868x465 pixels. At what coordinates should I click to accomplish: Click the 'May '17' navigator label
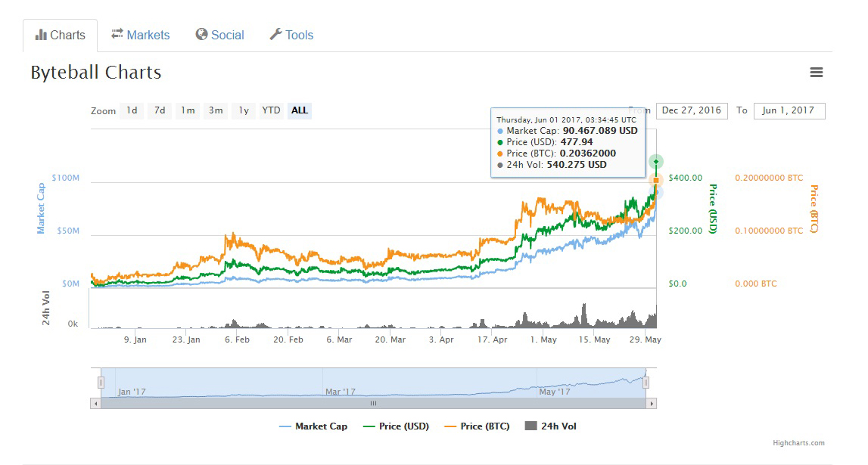pyautogui.click(x=554, y=392)
